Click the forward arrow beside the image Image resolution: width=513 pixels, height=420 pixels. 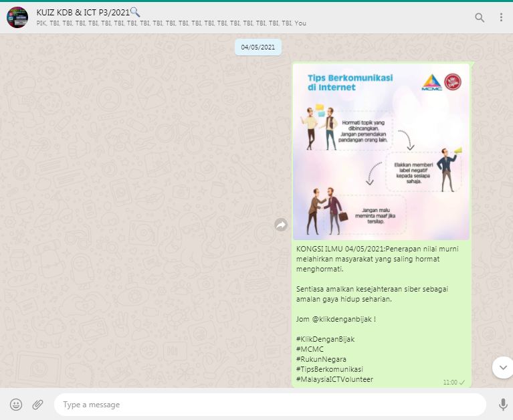tap(281, 225)
